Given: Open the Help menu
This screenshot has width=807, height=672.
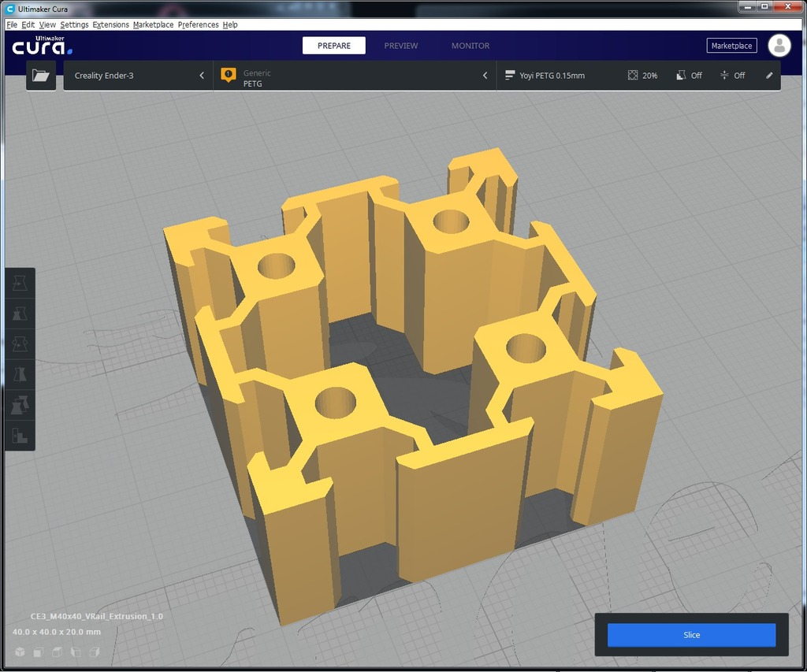Looking at the screenshot, I should pos(230,24).
